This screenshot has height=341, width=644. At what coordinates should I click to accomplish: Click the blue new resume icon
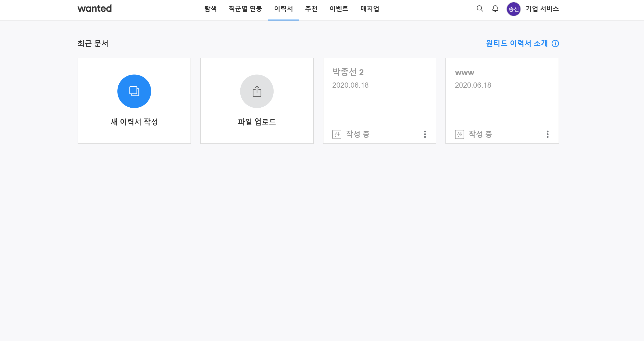134,91
